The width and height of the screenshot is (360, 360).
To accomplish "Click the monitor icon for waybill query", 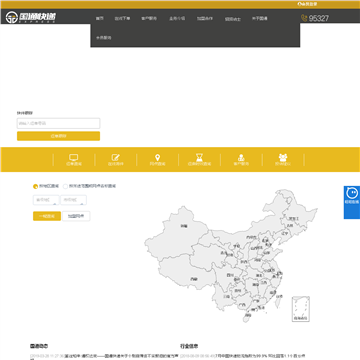I will pos(74,157).
